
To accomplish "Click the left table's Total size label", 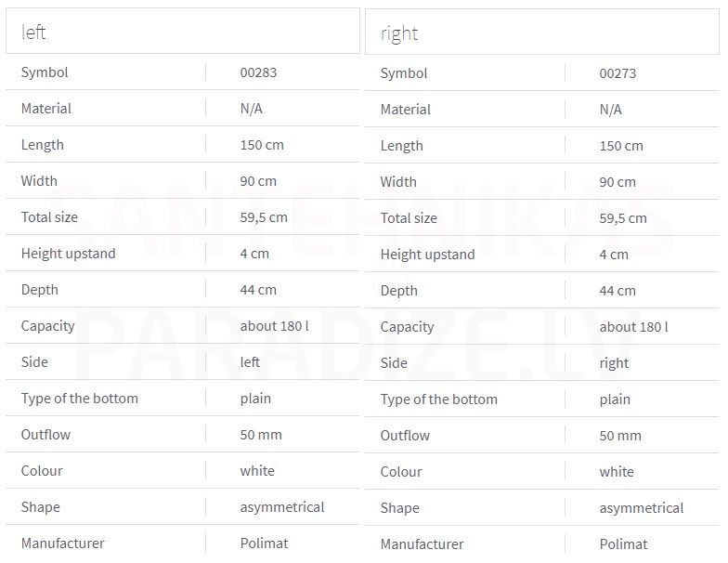I will (49, 217).
